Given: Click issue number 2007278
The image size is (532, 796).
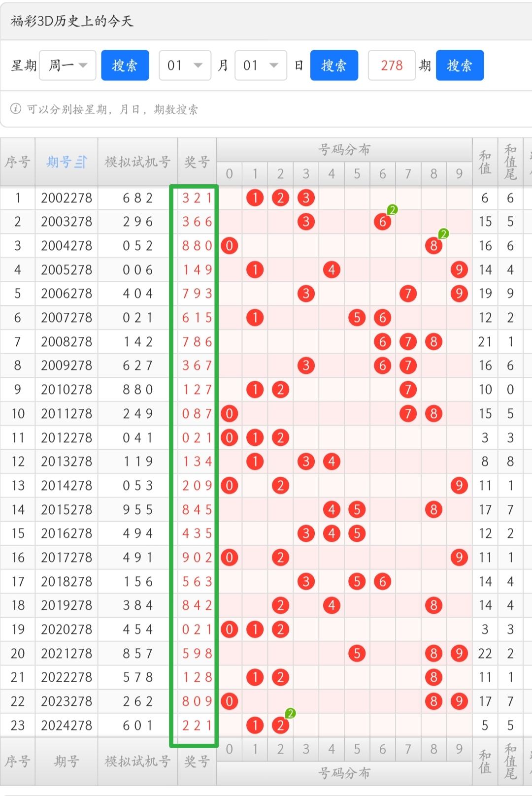Looking at the screenshot, I should coord(66,318).
